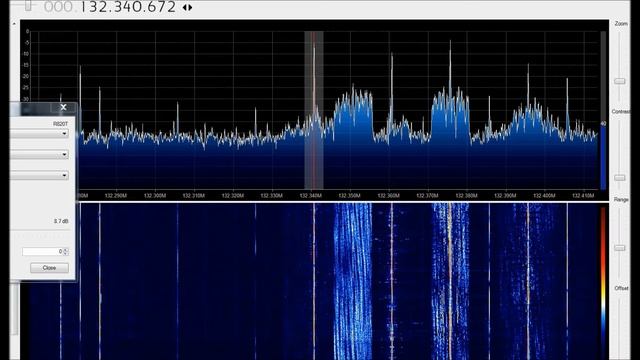Click the "R820T" label in the dialog
The height and width of the screenshot is (360, 640).
pos(60,124)
